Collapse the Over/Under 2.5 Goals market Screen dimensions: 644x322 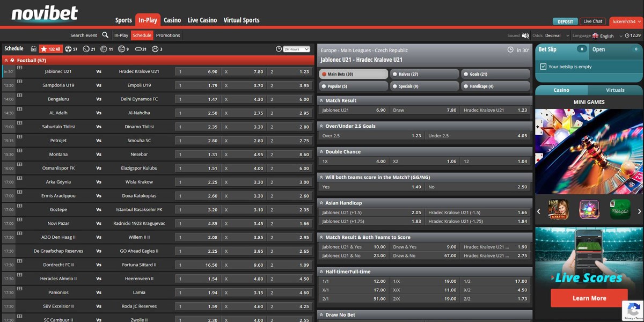point(425,126)
